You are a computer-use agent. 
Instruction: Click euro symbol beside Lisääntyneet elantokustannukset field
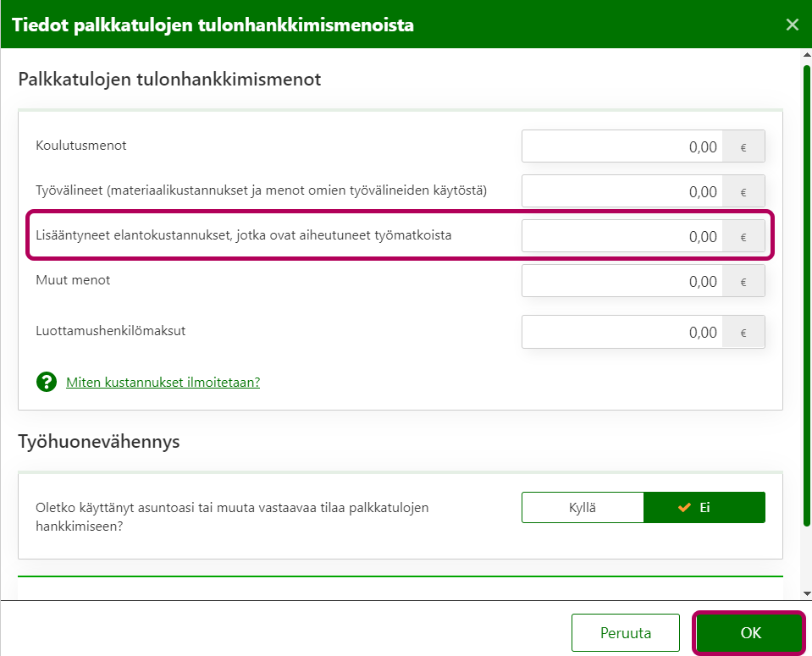743,236
